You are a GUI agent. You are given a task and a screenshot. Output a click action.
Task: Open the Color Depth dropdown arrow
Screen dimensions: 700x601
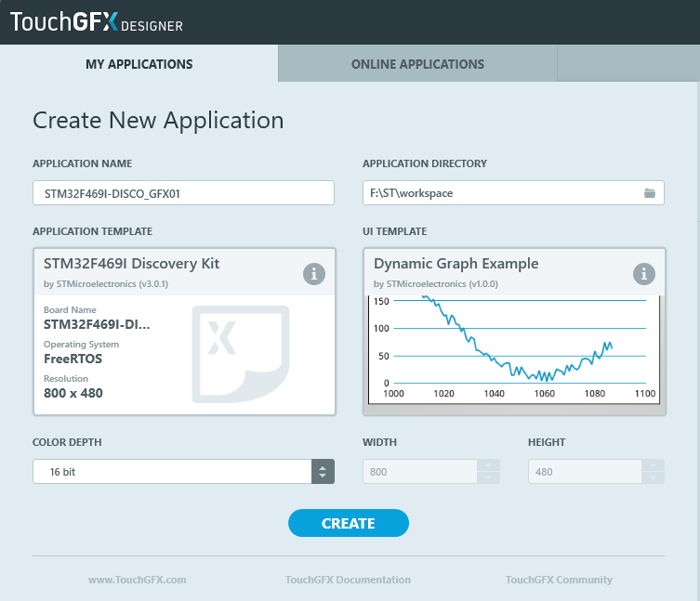[323, 472]
